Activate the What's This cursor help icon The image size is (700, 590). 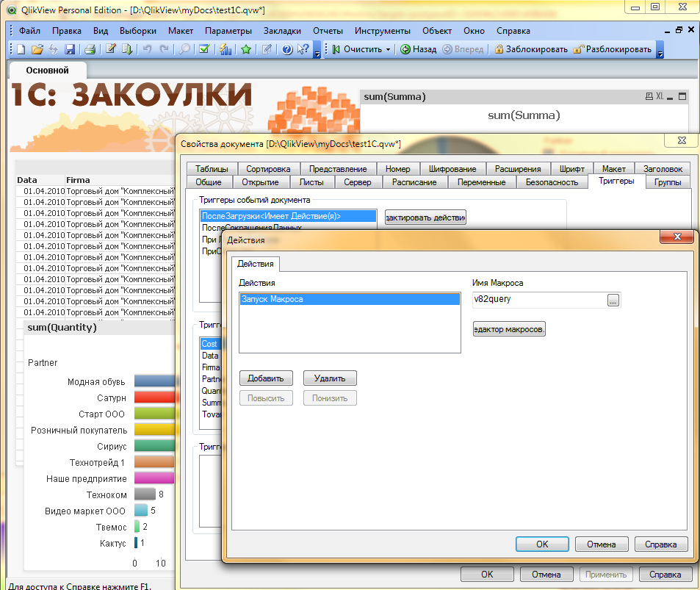[303, 49]
